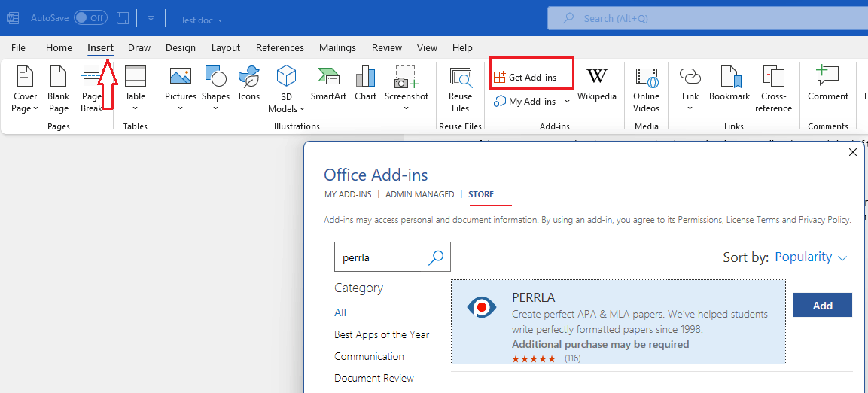Switch to the Draw tab
This screenshot has height=393, width=868.
click(x=139, y=47)
